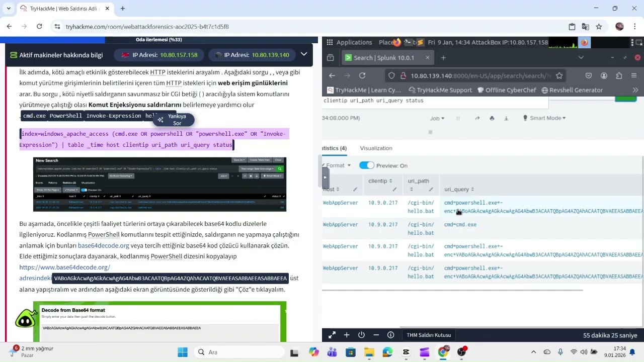The height and width of the screenshot is (362, 644).
Task: Terminate the AttackBox with the power icon
Action: pos(361,335)
